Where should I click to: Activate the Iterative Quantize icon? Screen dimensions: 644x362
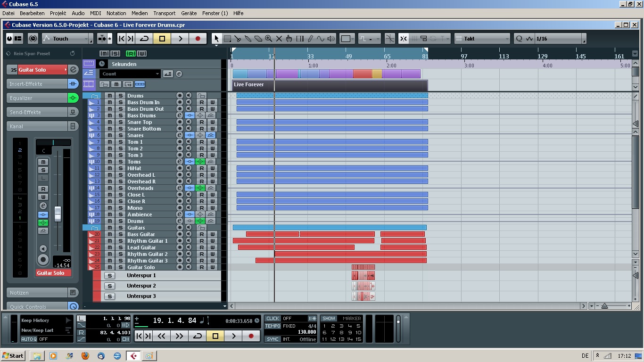tap(529, 39)
